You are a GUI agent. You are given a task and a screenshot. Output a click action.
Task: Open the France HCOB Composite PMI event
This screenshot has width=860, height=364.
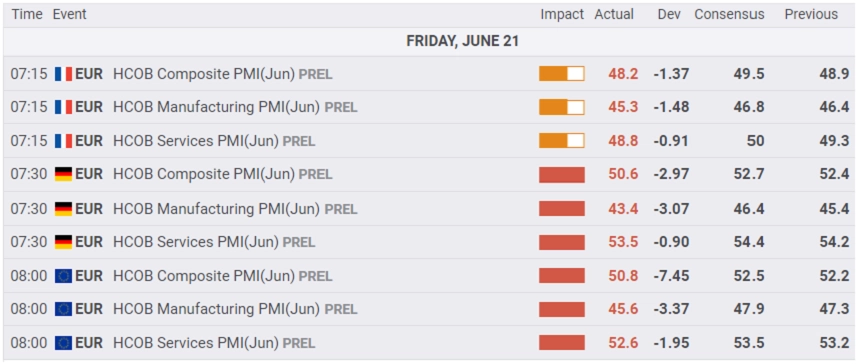click(x=222, y=74)
